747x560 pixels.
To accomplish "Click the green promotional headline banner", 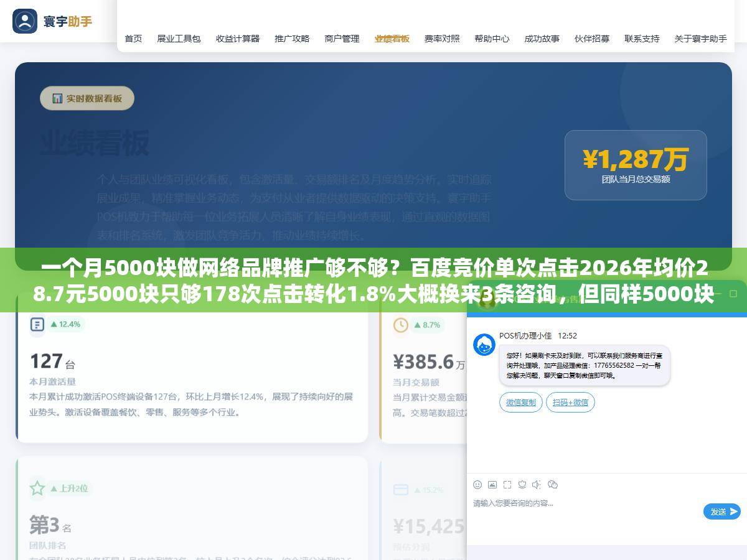I will [x=374, y=279].
